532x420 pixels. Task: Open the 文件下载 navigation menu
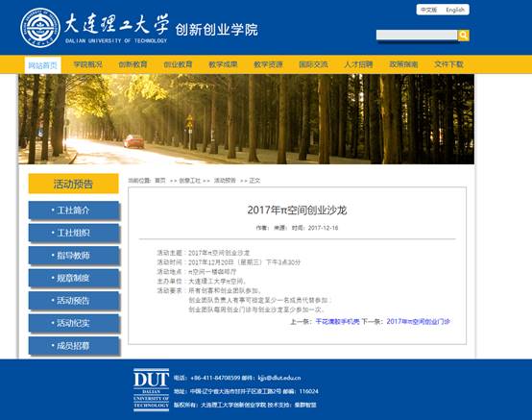(448, 64)
